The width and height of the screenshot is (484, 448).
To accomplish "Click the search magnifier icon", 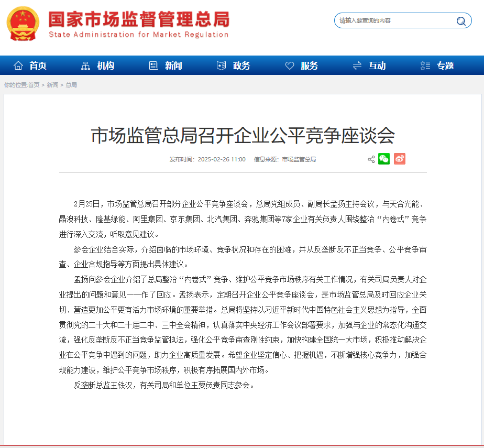I will pos(461,21).
